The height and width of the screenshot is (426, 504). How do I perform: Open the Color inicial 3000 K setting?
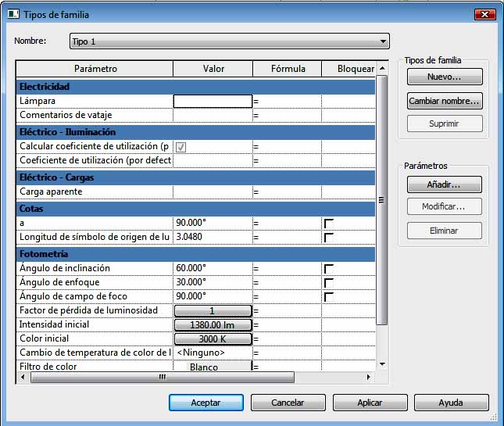tap(213, 339)
